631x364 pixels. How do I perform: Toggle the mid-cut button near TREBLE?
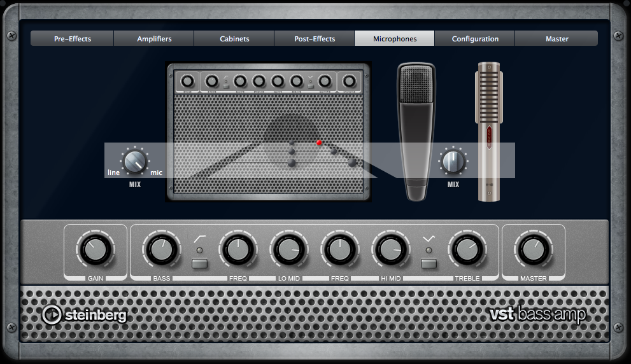tap(429, 264)
